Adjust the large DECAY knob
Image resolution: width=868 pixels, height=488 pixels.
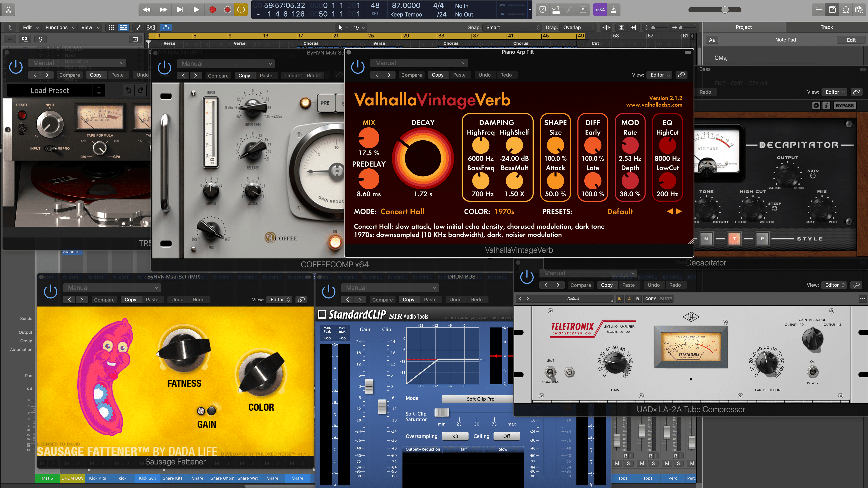coord(422,158)
